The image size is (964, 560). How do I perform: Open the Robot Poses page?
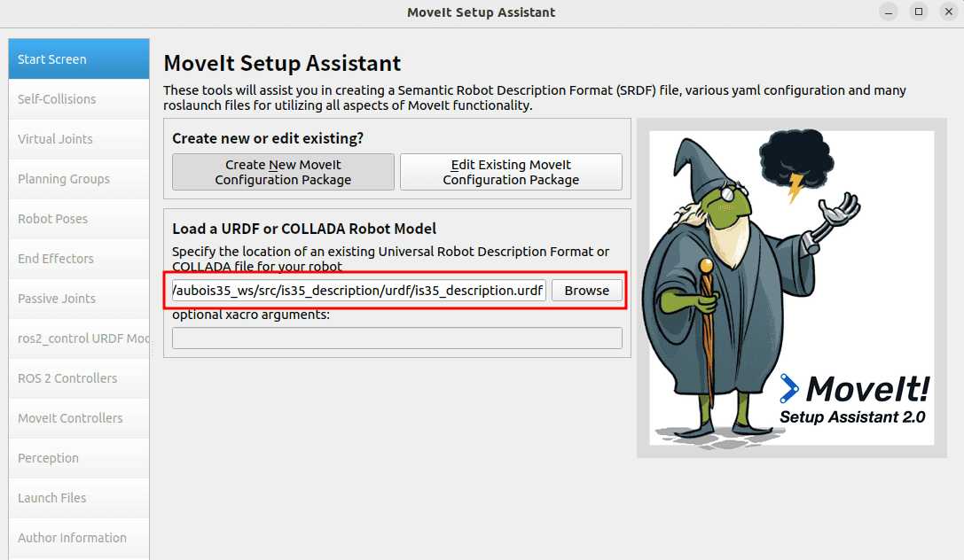click(x=78, y=219)
